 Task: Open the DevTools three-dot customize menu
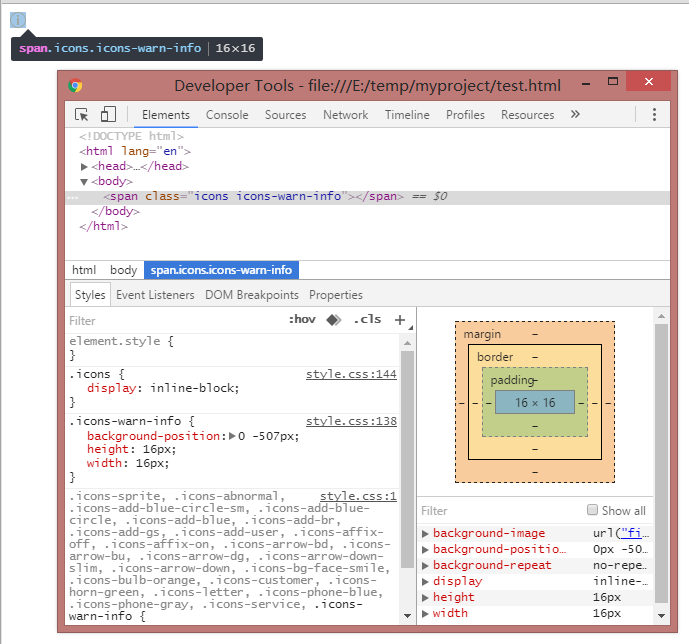[654, 115]
